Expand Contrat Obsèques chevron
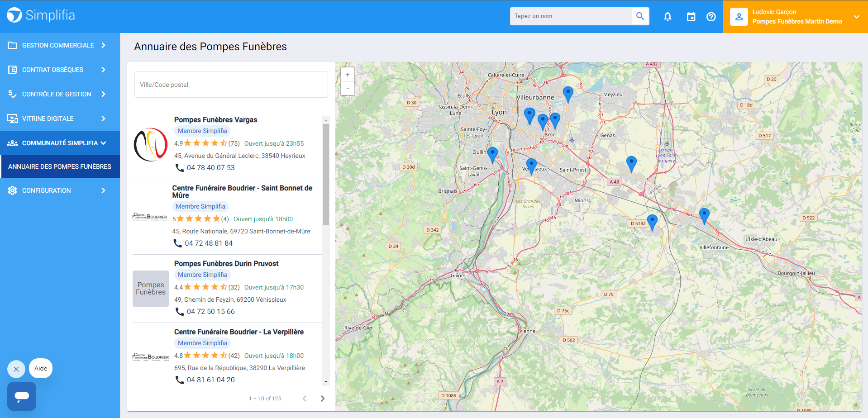The image size is (868, 418). click(x=103, y=70)
